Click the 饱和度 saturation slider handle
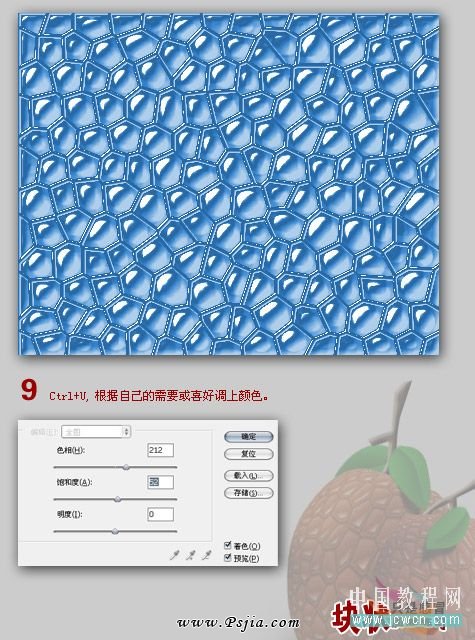The image size is (475, 640). coord(118,499)
